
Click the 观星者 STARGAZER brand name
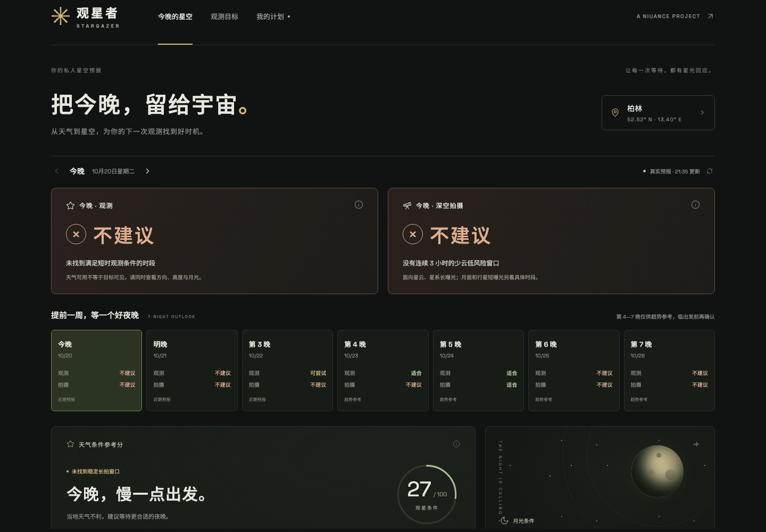pos(98,17)
